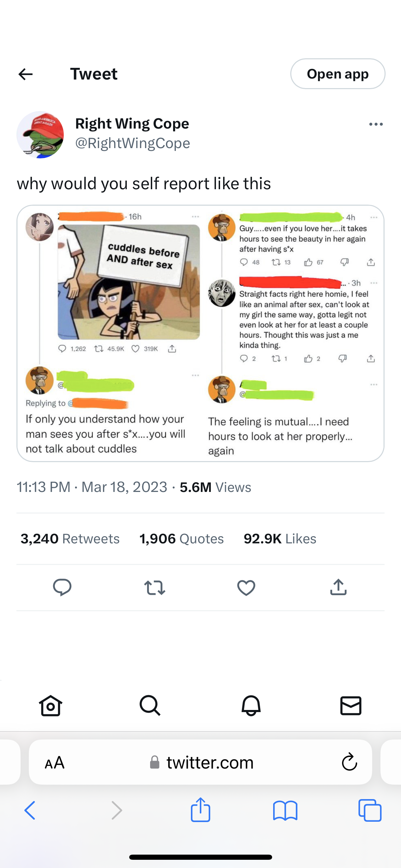Open the tweet's three-dot more menu
Viewport: 401px width, 868px height.
point(376,124)
